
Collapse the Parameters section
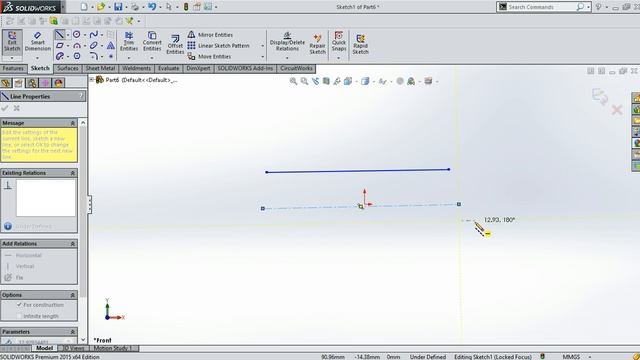73,332
